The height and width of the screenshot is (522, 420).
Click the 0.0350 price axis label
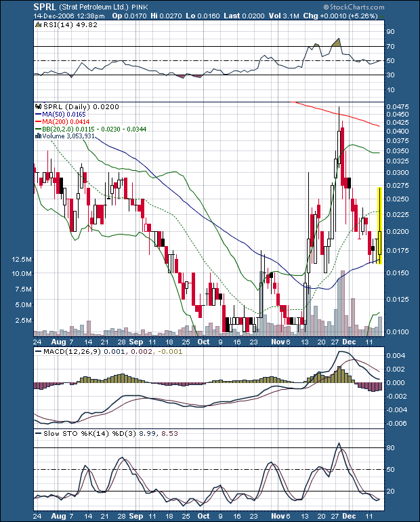pos(398,151)
